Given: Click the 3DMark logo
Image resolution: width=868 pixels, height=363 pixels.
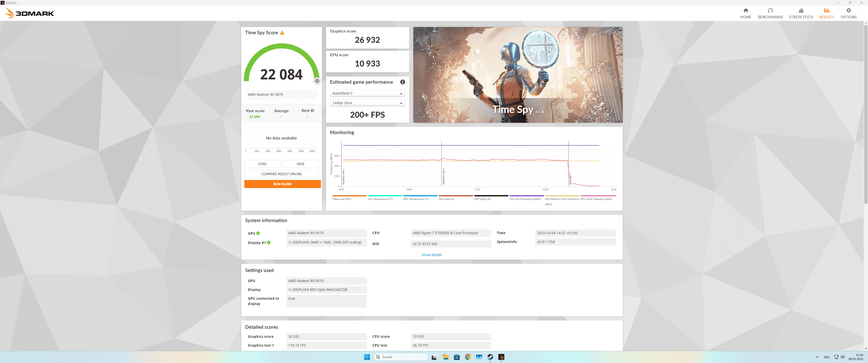Looking at the screenshot, I should tap(30, 13).
